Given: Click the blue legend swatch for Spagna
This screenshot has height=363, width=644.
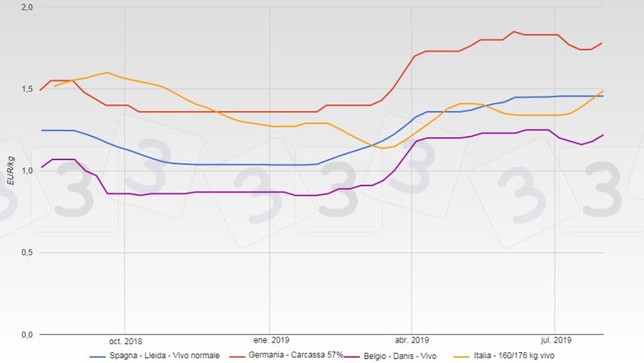Looking at the screenshot, I should click(98, 356).
